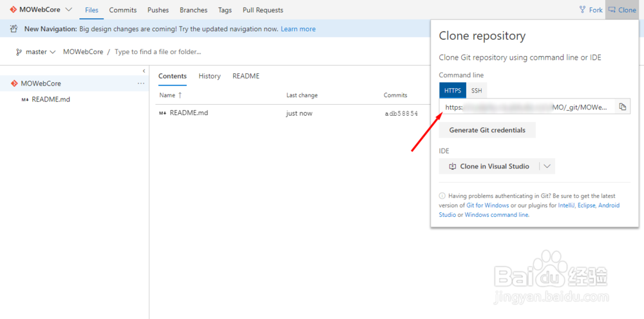Viewport: 644px width, 319px height.
Task: Click the New Navigation banner icon
Action: tap(14, 29)
